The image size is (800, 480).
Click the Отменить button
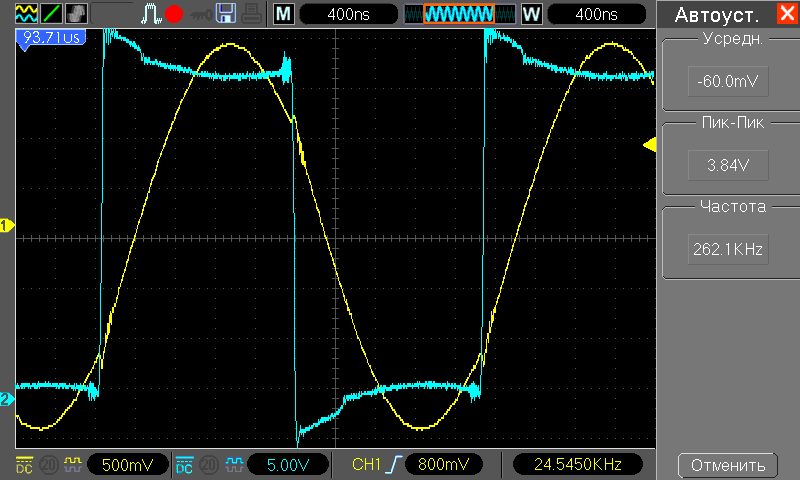click(728, 465)
